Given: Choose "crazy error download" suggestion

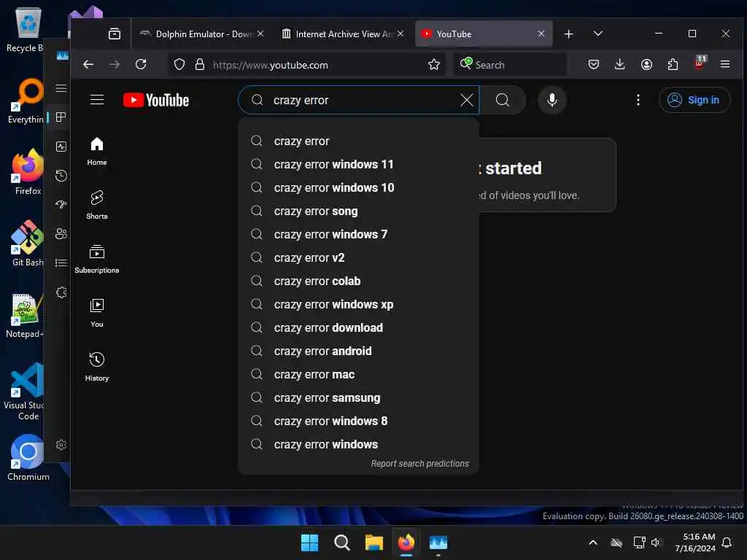Looking at the screenshot, I should pyautogui.click(x=358, y=327).
